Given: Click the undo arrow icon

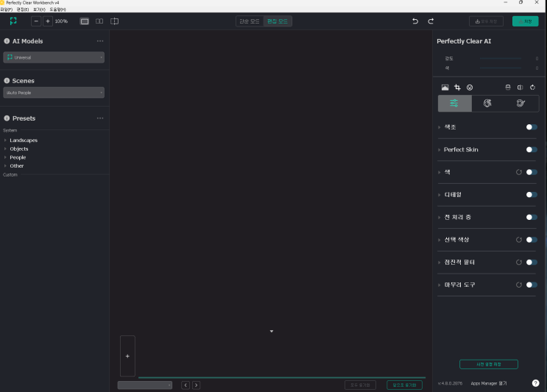Looking at the screenshot, I should coord(415,21).
